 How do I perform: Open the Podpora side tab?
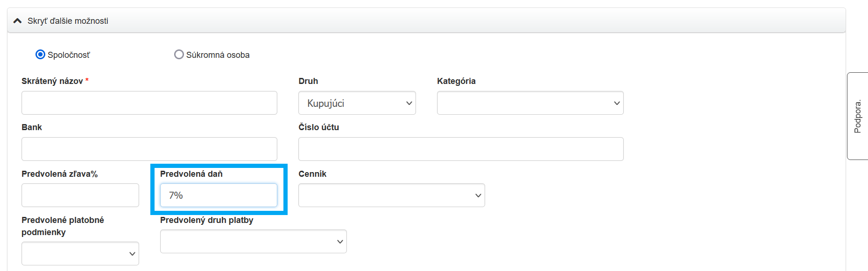(858, 116)
